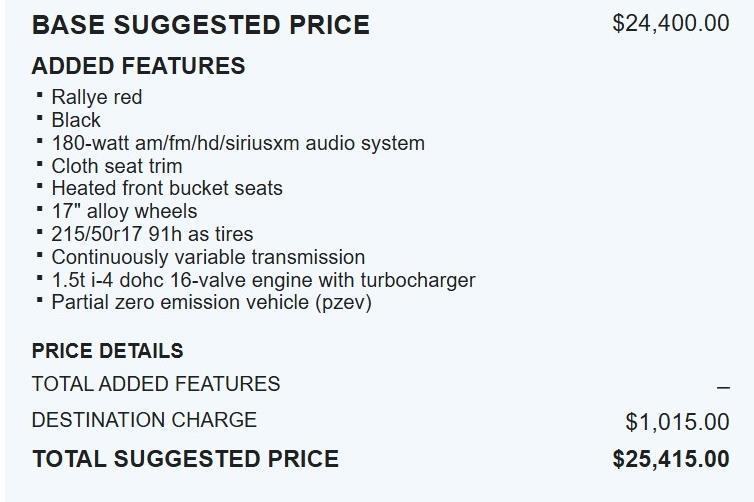Click the Cloth seat trim feature
The height and width of the screenshot is (502, 754).
pyautogui.click(x=117, y=166)
